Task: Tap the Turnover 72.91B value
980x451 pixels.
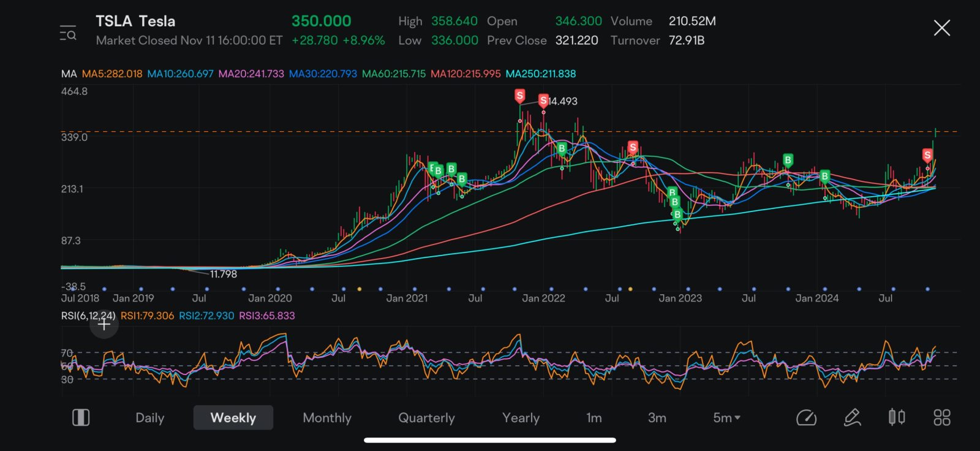Action: (x=658, y=40)
